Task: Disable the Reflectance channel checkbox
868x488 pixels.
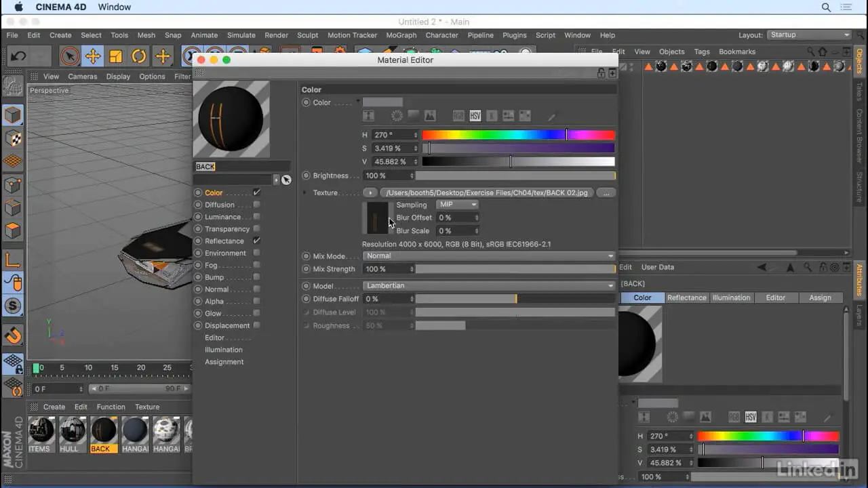Action: pos(256,241)
